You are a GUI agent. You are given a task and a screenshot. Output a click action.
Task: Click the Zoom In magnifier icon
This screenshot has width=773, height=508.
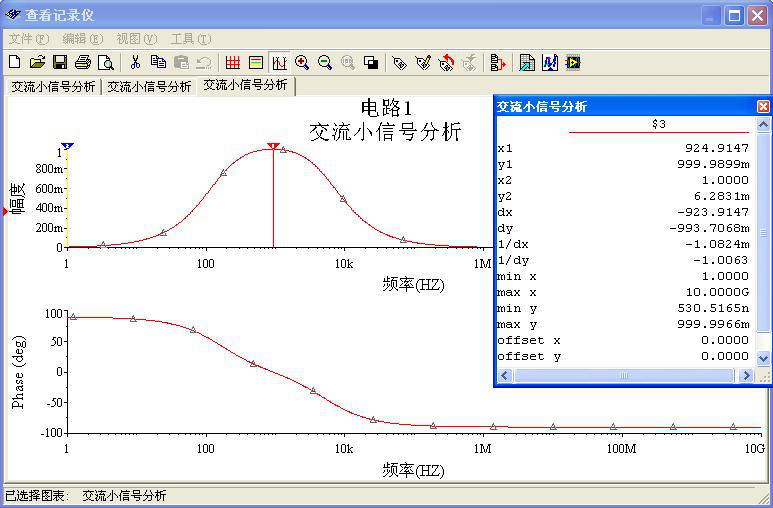click(x=302, y=63)
